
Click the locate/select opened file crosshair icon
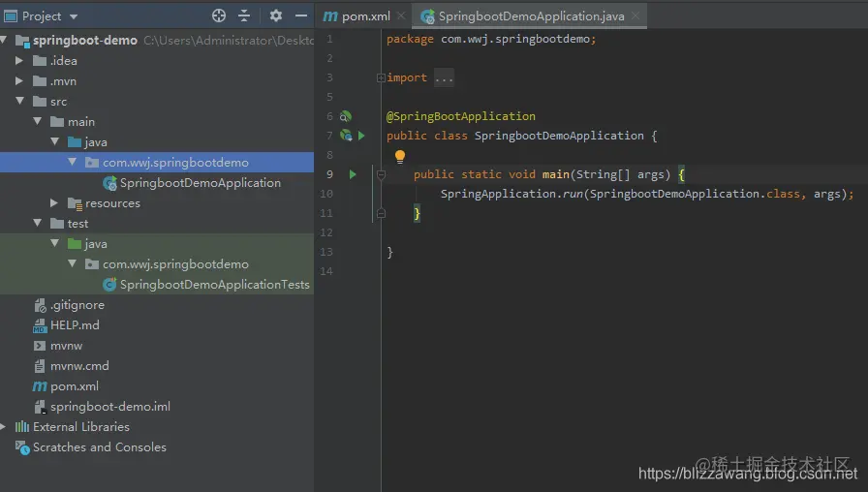(219, 16)
